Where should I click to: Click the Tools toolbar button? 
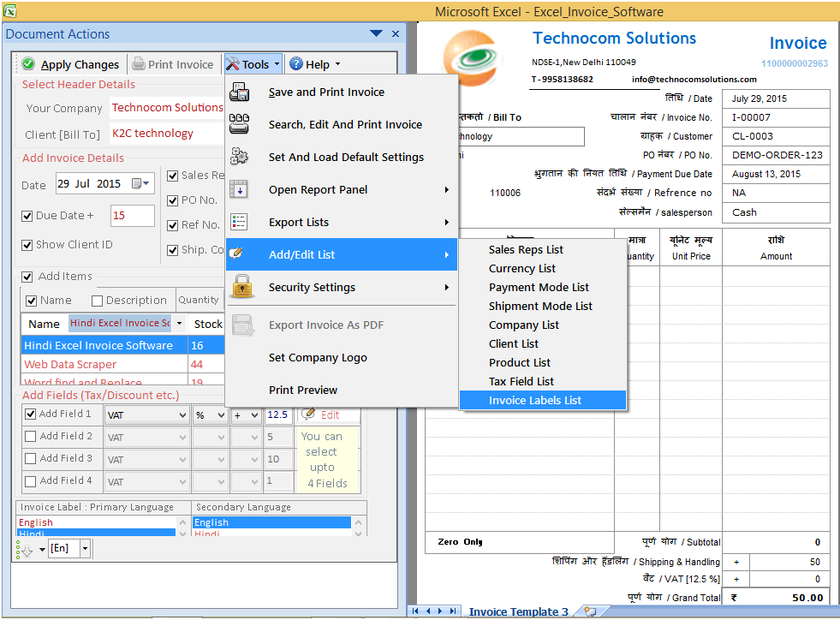[252, 63]
